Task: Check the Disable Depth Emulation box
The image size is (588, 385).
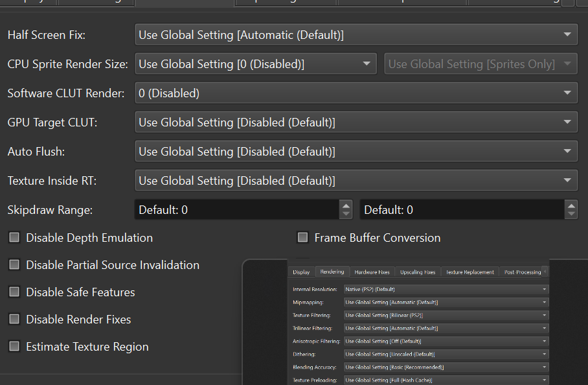Action: [14, 238]
